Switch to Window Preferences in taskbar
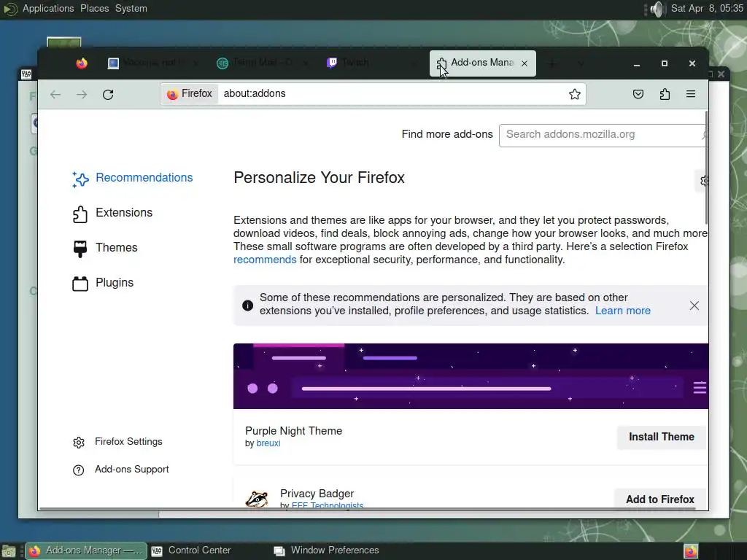 pos(328,551)
